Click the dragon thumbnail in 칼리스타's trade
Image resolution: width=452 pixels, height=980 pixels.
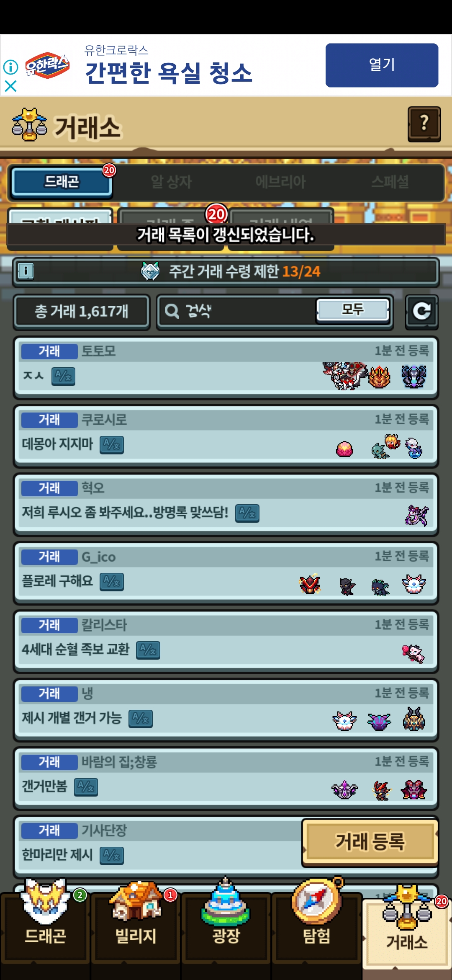tap(413, 652)
